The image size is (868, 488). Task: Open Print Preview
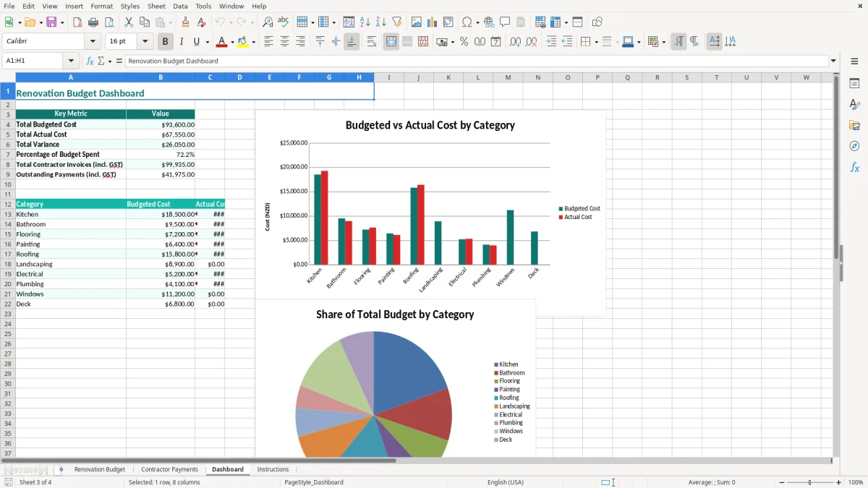pos(109,22)
